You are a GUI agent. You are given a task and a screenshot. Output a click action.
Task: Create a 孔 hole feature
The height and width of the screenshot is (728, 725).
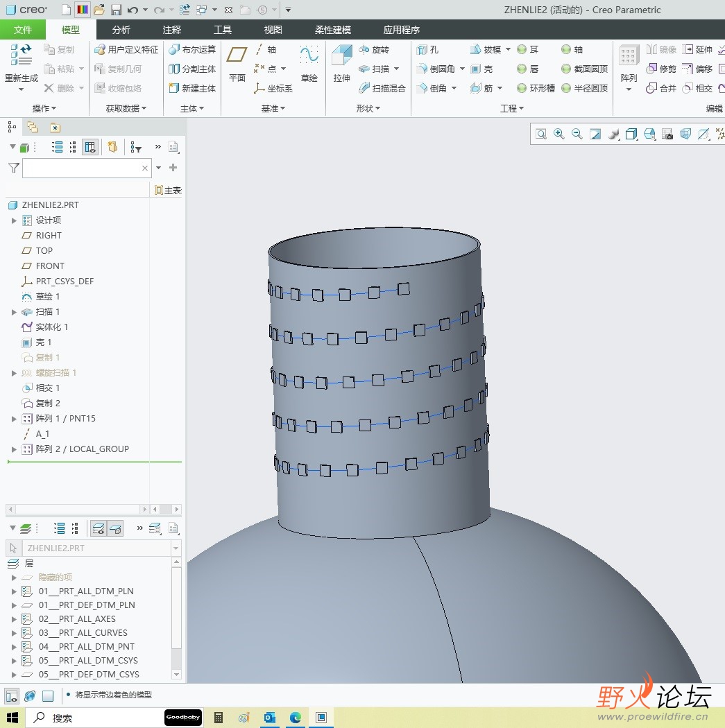pos(428,50)
